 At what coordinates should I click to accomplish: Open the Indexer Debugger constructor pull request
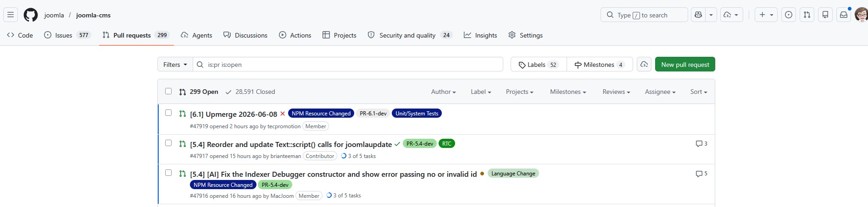(x=334, y=174)
